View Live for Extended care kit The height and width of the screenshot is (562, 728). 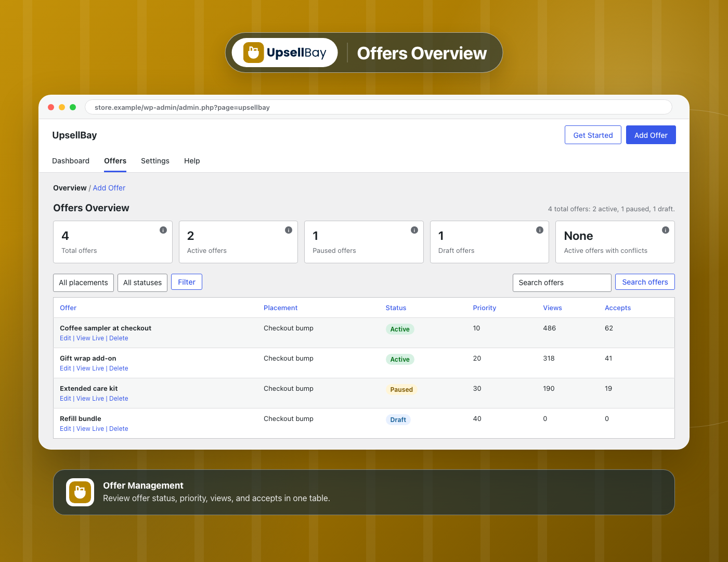pyautogui.click(x=90, y=399)
